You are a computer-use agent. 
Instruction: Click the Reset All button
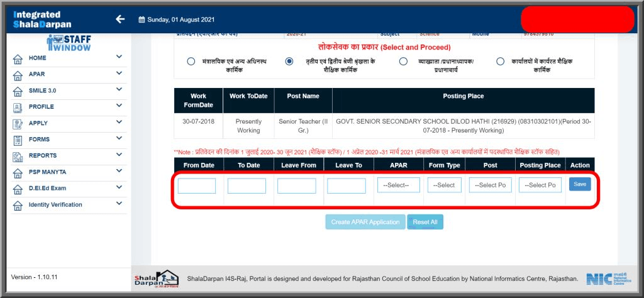(x=425, y=222)
